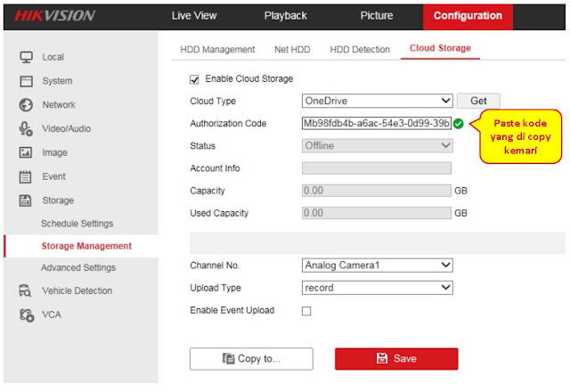Switch to the Net HDD tab
The height and width of the screenshot is (392, 570).
pos(292,50)
